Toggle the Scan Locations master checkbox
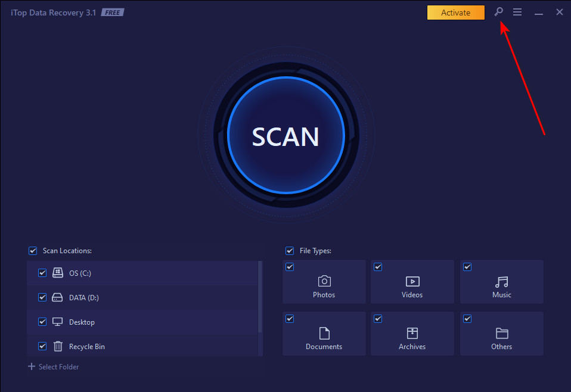The width and height of the screenshot is (571, 392). tap(33, 251)
